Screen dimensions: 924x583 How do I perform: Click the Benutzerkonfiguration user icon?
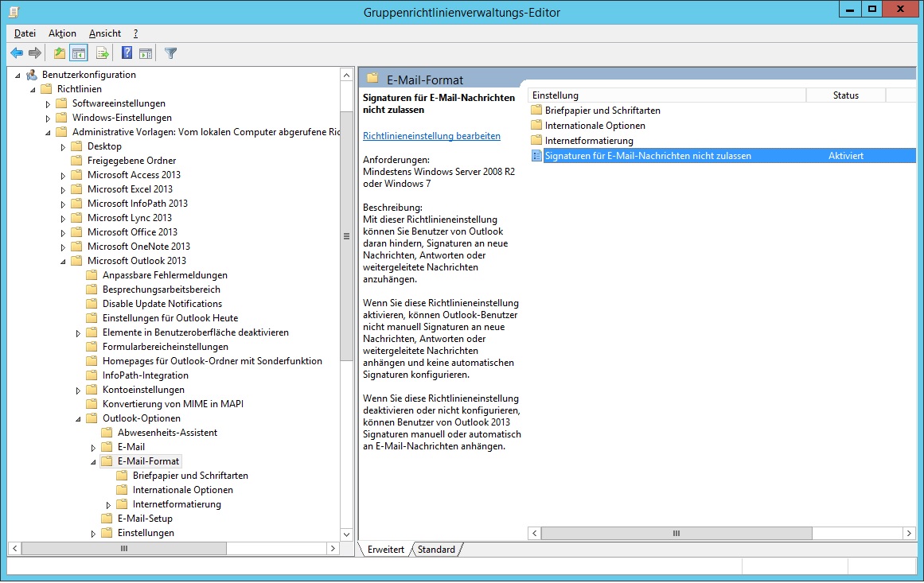[x=31, y=75]
